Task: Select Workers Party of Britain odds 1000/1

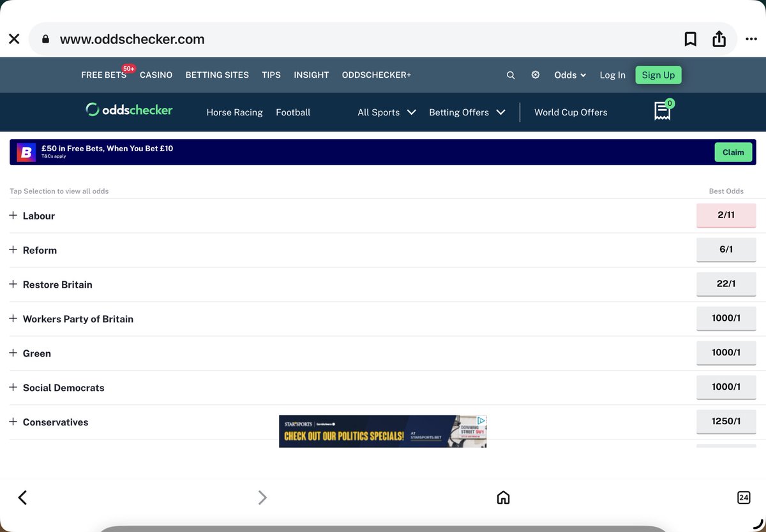Action: [726, 318]
